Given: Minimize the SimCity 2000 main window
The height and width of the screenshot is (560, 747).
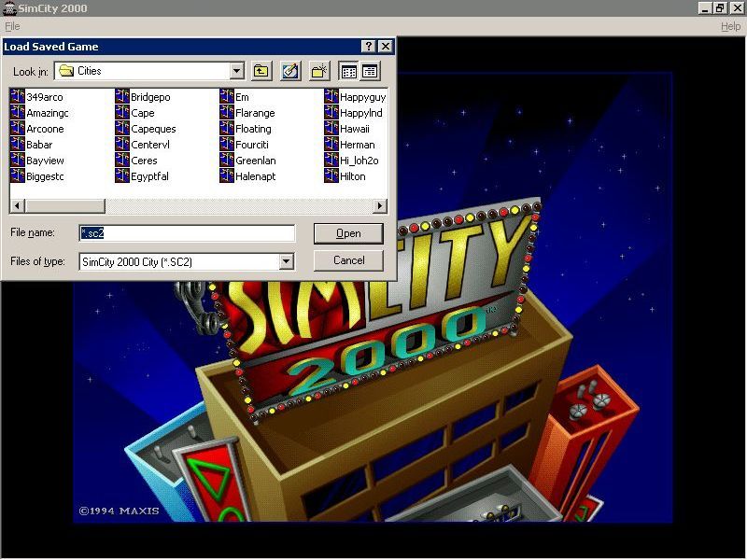Looking at the screenshot, I should click(705, 8).
